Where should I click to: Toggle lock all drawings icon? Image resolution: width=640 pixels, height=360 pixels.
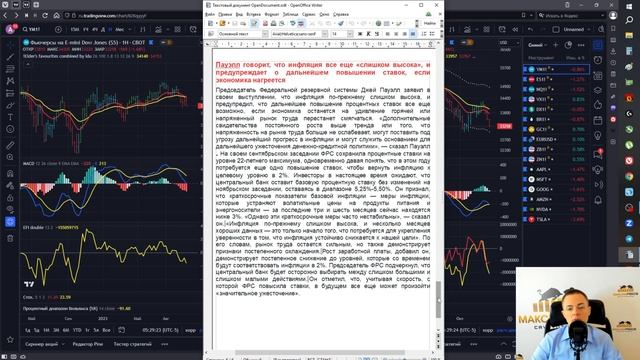[10, 198]
